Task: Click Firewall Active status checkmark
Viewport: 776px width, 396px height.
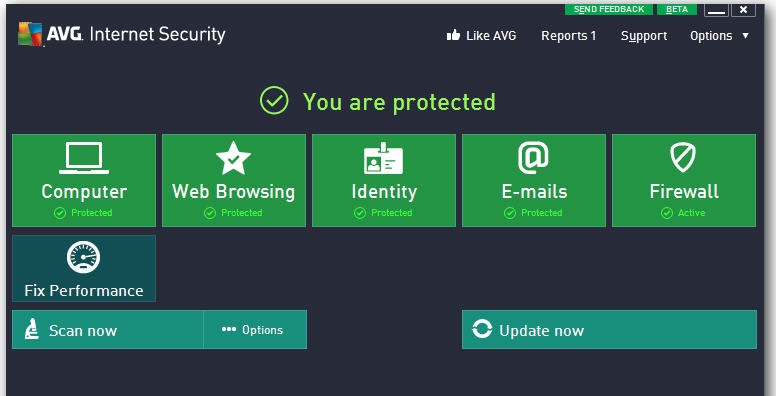Action: (x=667, y=213)
